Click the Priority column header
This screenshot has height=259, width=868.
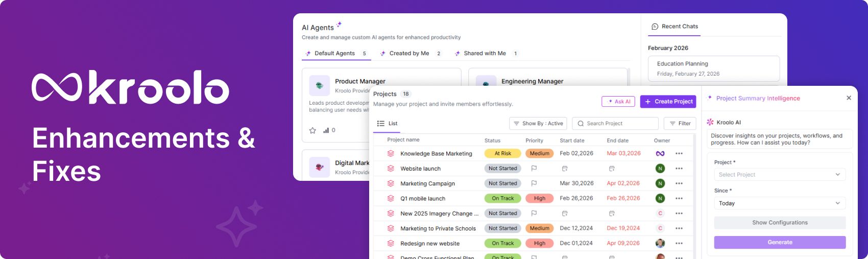coord(535,140)
